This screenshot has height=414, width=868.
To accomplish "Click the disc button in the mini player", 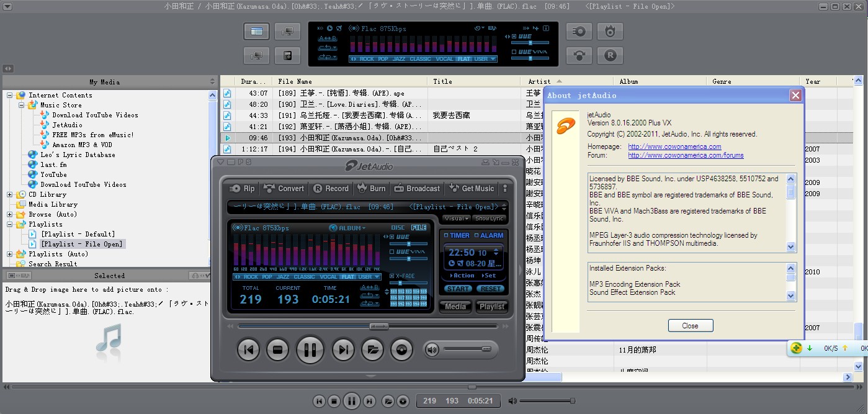I will click(x=401, y=349).
